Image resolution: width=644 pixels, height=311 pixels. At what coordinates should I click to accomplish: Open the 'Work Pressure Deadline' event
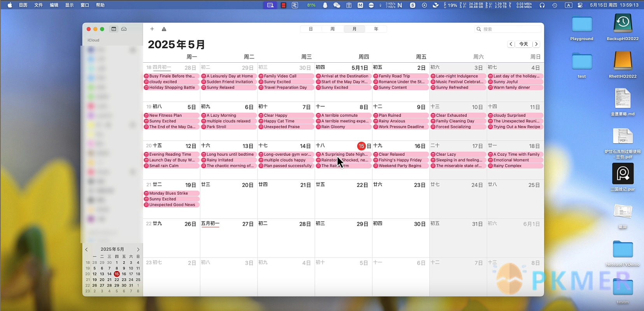(x=401, y=127)
